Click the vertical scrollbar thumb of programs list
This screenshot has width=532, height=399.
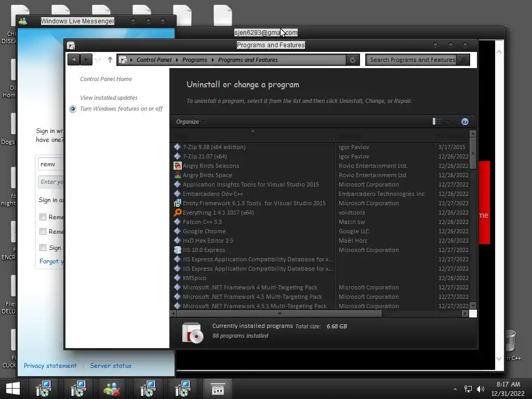pos(473,153)
